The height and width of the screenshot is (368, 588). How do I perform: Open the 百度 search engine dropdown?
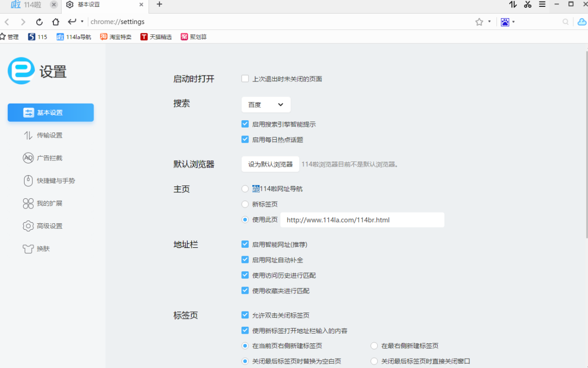tap(266, 105)
